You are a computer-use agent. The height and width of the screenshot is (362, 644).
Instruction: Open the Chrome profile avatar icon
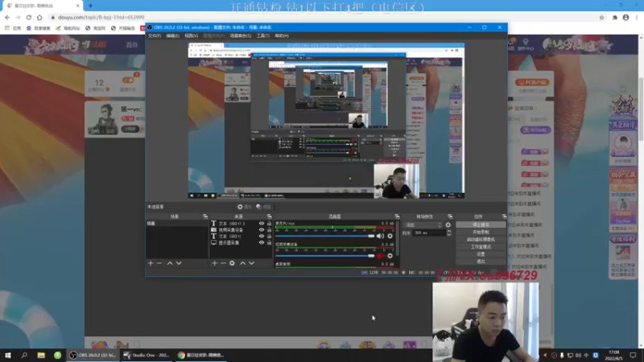click(x=626, y=17)
